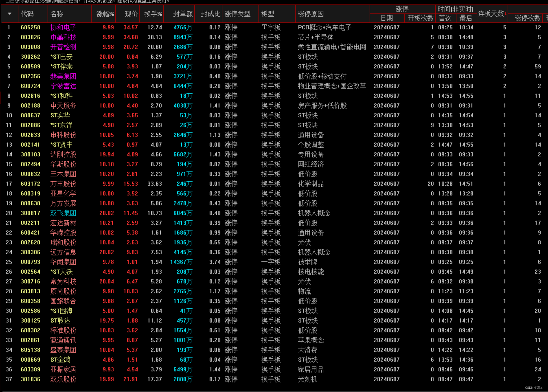Select stock 协和电子 in row 1
The width and height of the screenshot is (548, 392).
[x=63, y=27]
